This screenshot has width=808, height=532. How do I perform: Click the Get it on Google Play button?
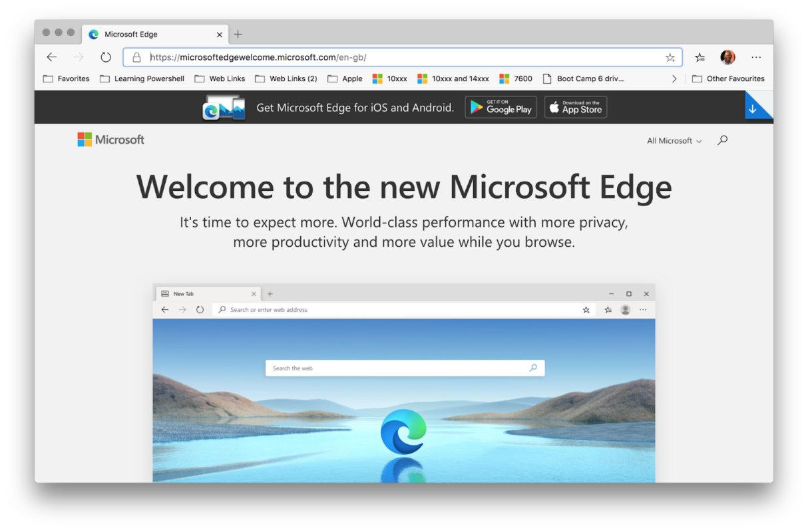click(501, 107)
